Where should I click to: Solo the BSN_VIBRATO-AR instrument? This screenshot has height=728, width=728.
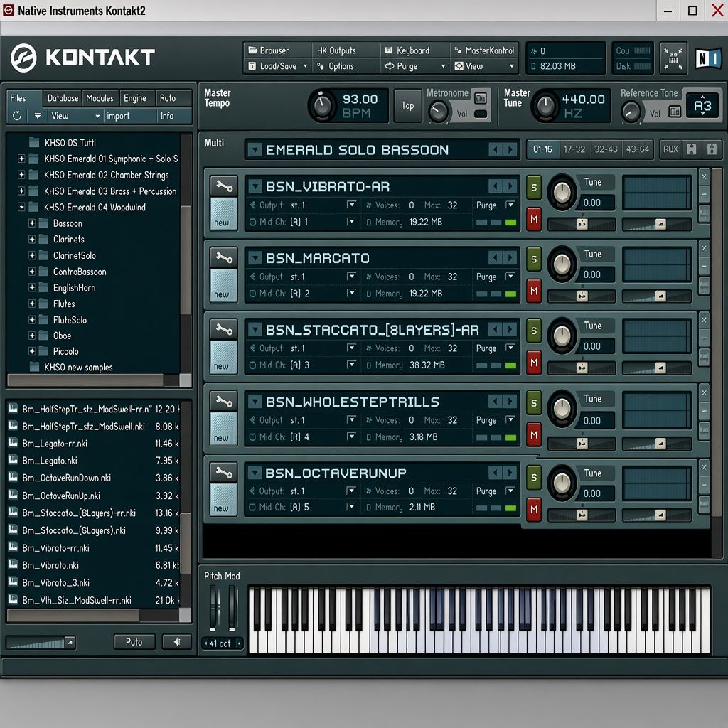[x=534, y=188]
